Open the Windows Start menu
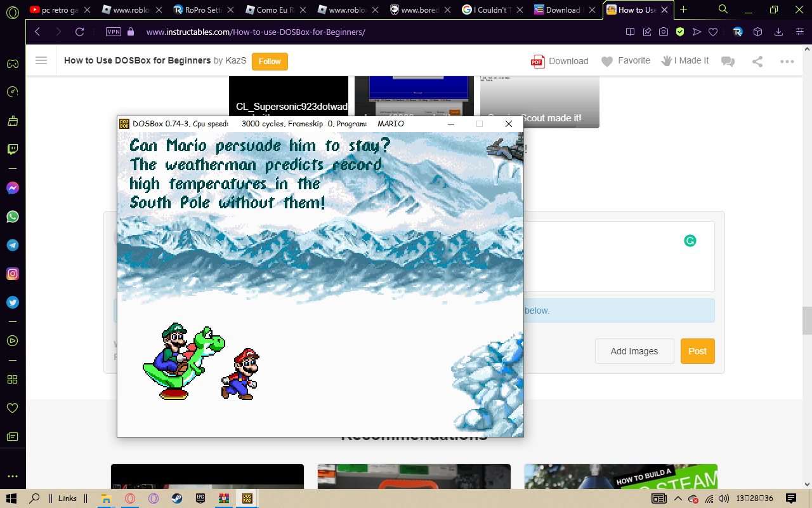The height and width of the screenshot is (508, 812). pyautogui.click(x=13, y=498)
